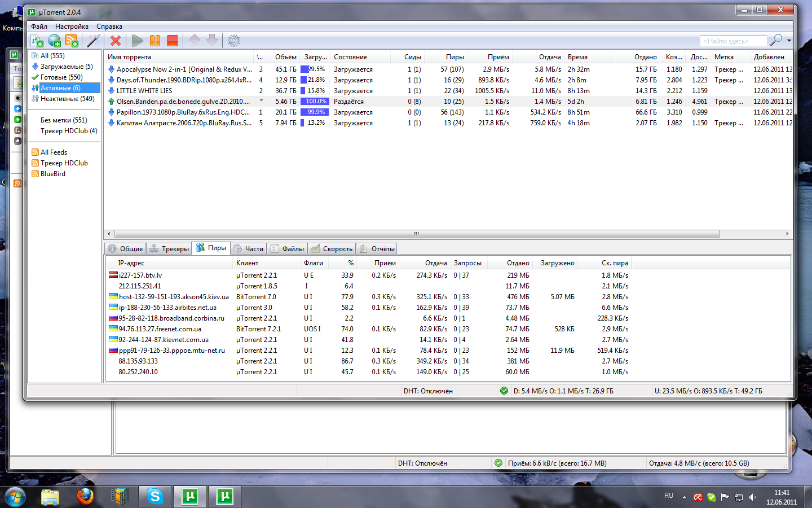Click the volume speaker tray icon
The width and height of the screenshot is (812, 508).
(752, 497)
